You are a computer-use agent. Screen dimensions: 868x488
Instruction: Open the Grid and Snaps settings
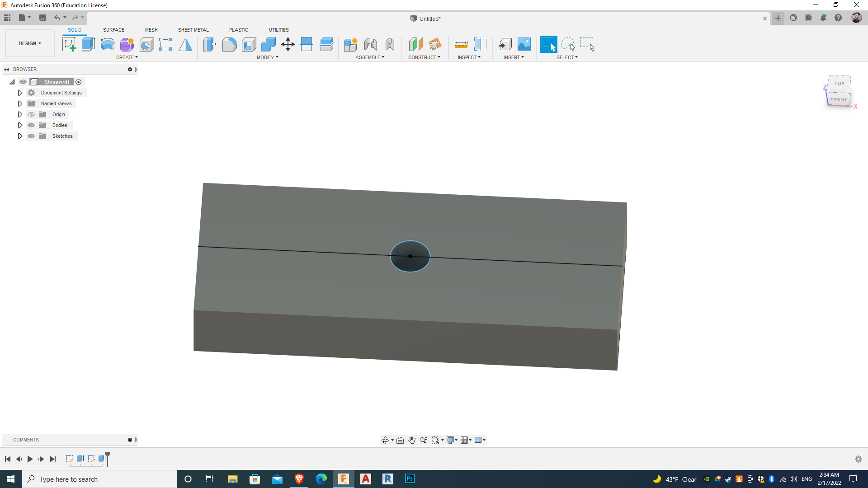pos(466,440)
